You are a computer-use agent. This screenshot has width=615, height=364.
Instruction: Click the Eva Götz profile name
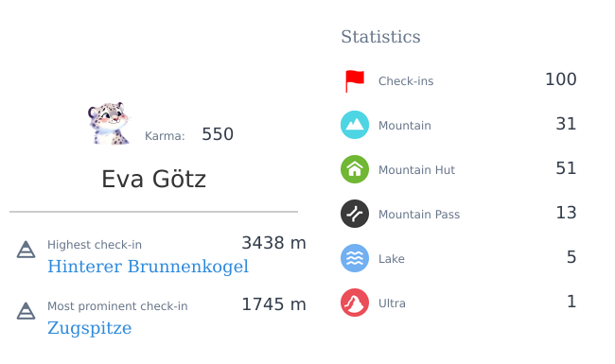coord(153,179)
